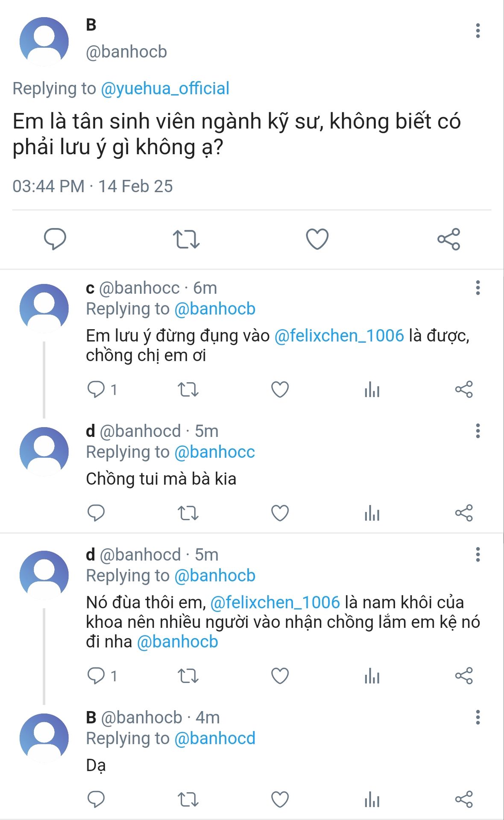Like the main tweet by @banhocb
The width and height of the screenshot is (504, 820).
click(x=317, y=239)
